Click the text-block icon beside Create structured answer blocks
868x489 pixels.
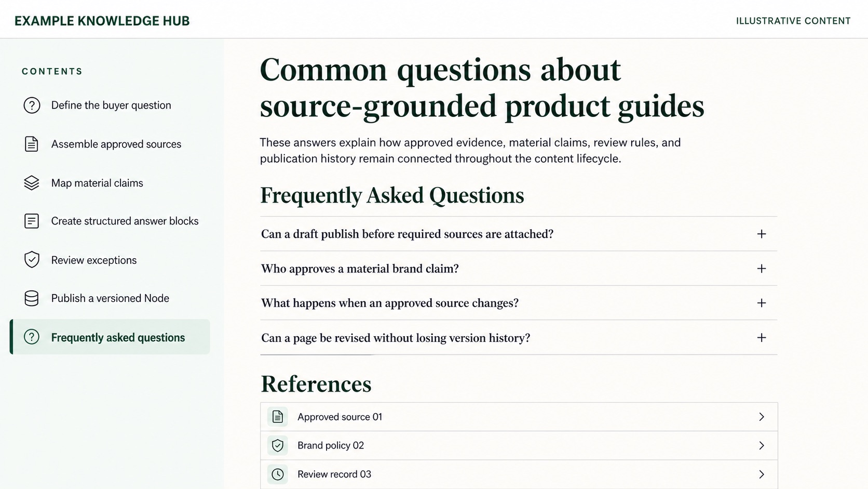(x=32, y=221)
